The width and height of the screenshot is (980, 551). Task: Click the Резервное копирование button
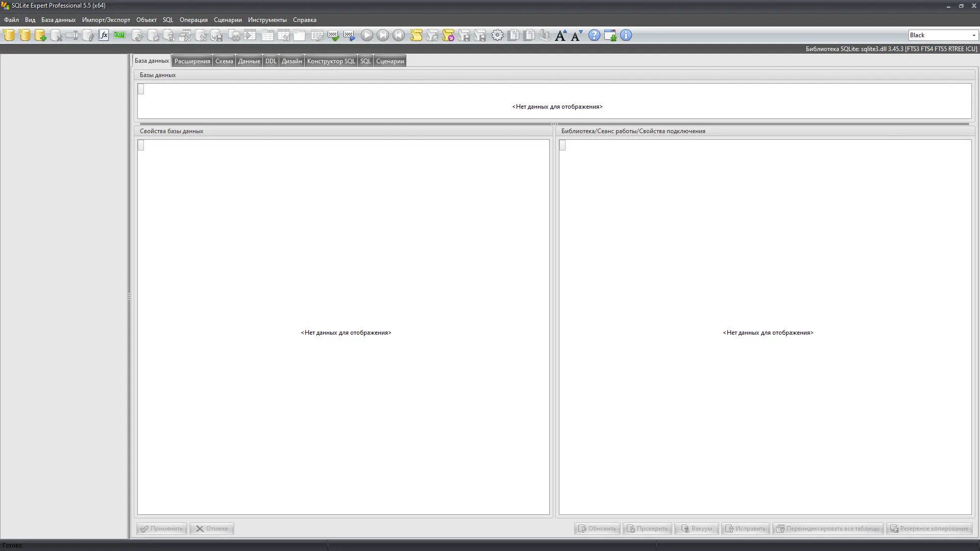(929, 529)
